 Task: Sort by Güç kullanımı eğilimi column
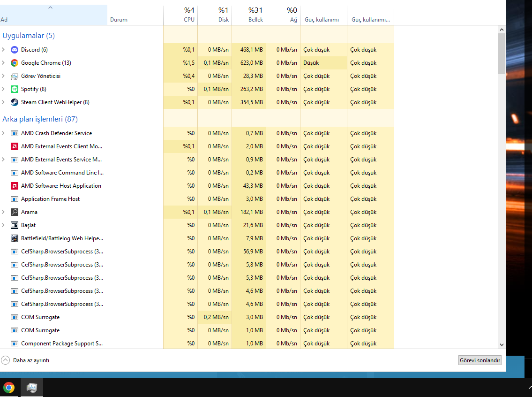(370, 15)
